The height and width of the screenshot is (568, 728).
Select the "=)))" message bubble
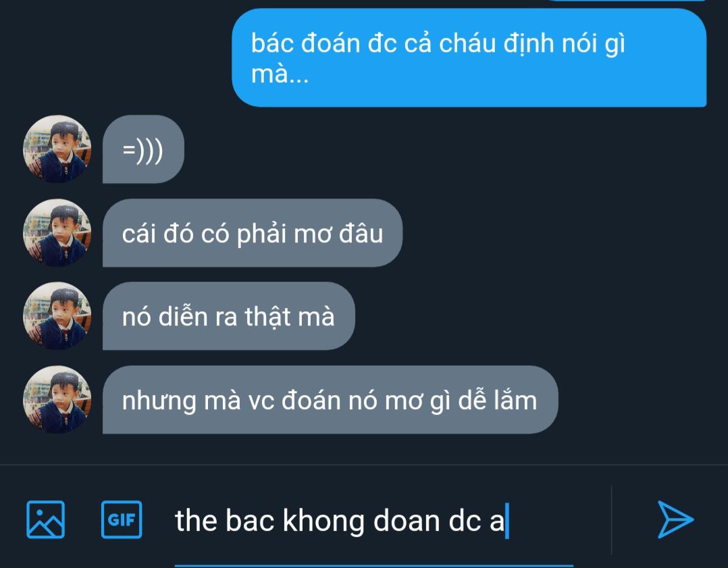click(x=143, y=149)
